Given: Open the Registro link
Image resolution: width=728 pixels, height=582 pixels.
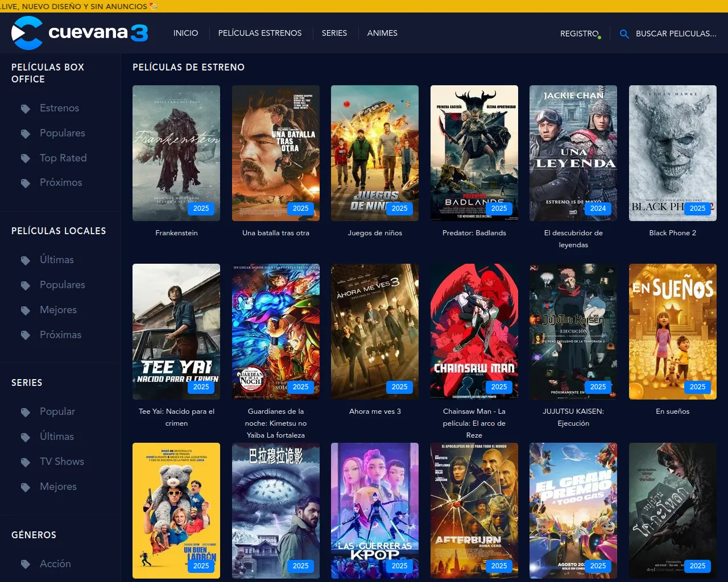Looking at the screenshot, I should coord(579,34).
